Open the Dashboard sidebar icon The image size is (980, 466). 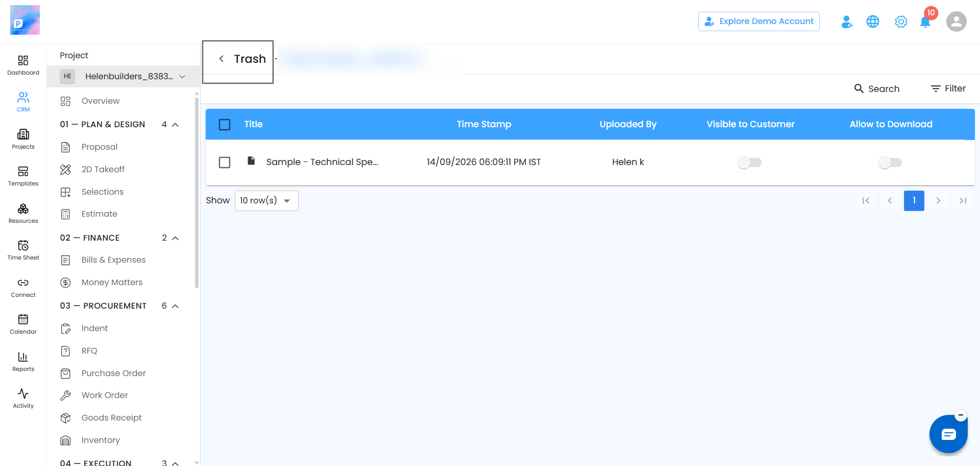[x=23, y=65]
